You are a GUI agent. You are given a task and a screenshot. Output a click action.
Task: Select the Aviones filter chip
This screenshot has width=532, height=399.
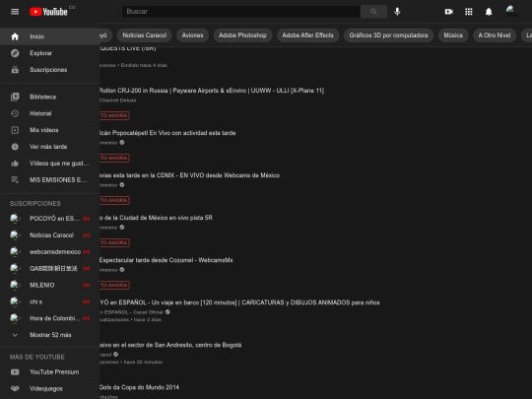click(192, 35)
